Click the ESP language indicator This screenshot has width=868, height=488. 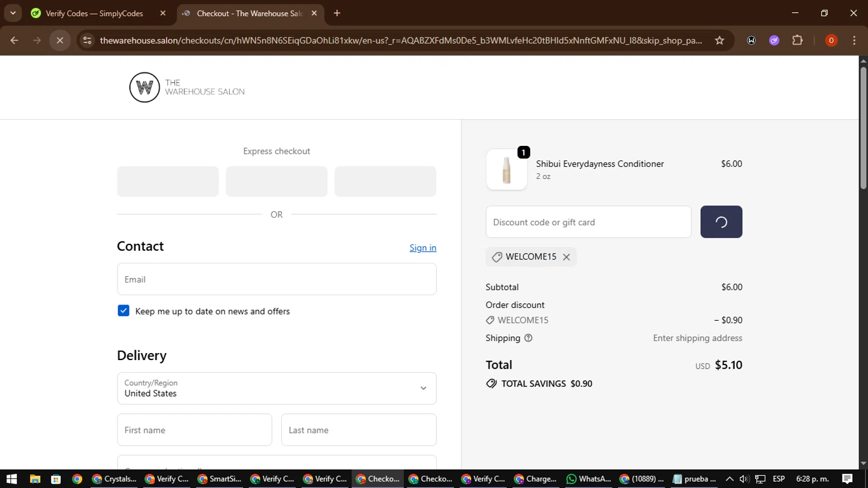pos(779,479)
